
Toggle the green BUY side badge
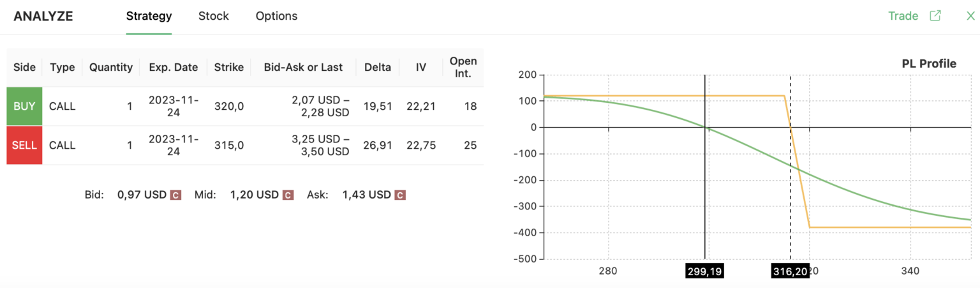coord(24,106)
